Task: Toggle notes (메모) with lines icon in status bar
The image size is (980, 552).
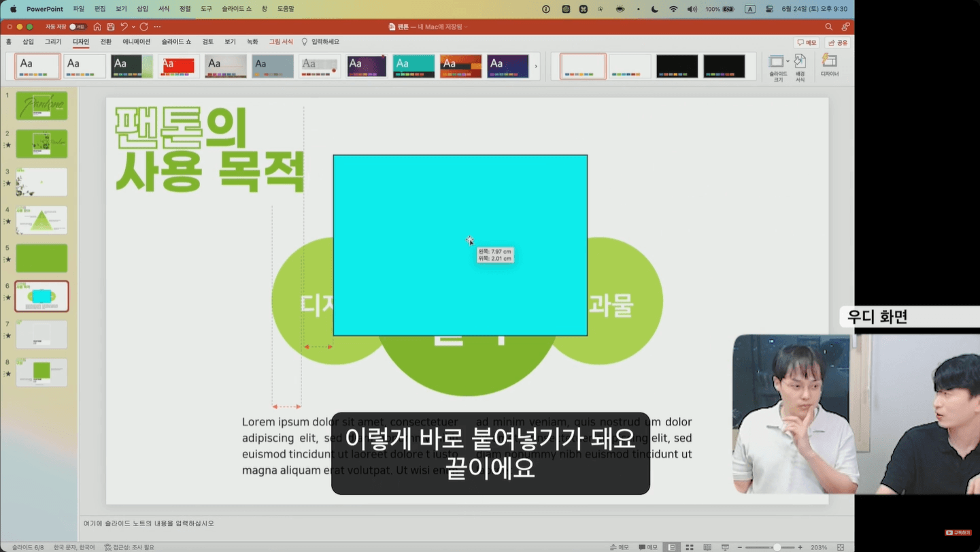Action: [619, 547]
